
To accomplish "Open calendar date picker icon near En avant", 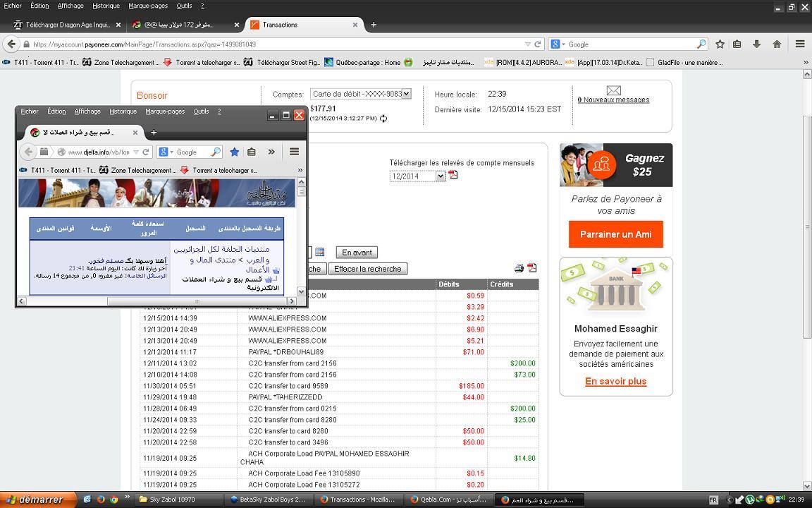I will pos(319,252).
